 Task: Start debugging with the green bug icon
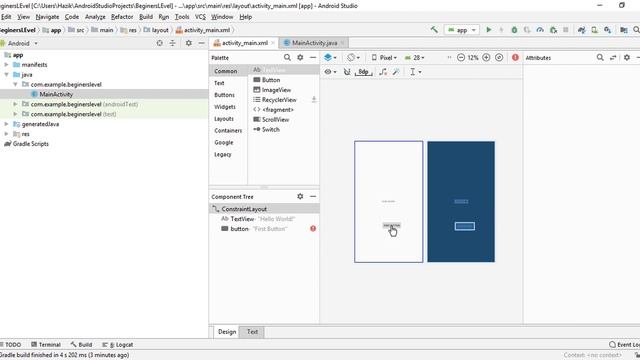(x=514, y=30)
